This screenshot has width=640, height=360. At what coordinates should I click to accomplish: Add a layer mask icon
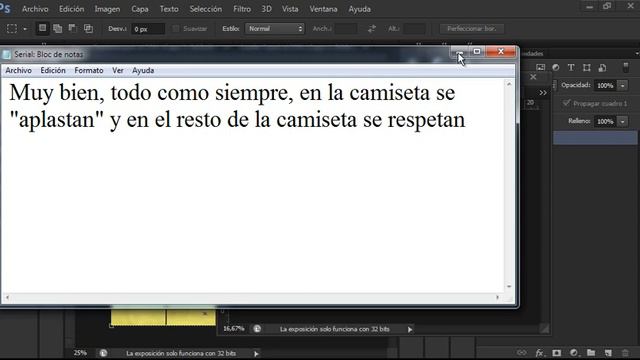coord(556,353)
